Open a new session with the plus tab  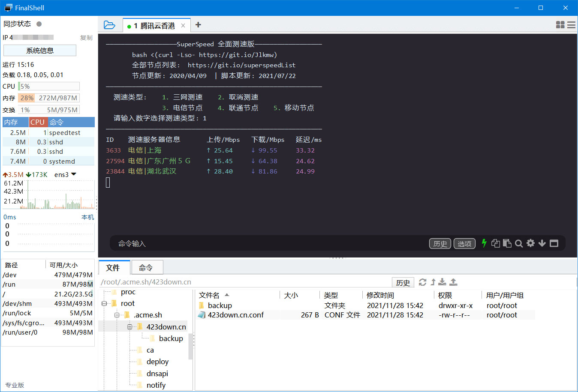click(x=198, y=25)
